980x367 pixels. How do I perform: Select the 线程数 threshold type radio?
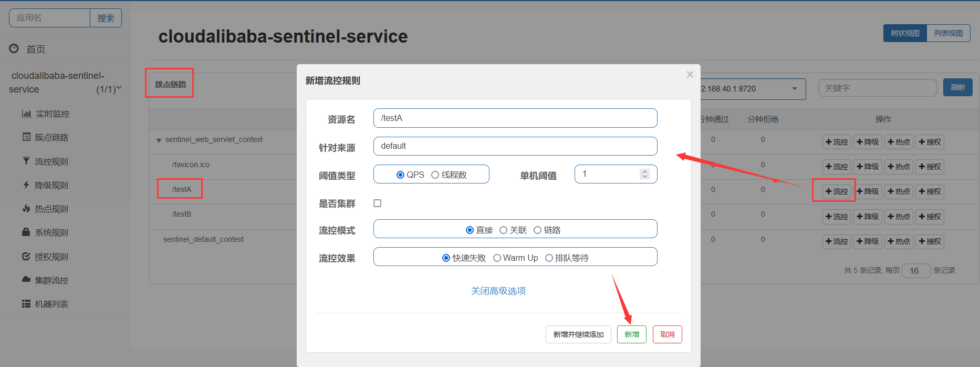coord(435,175)
